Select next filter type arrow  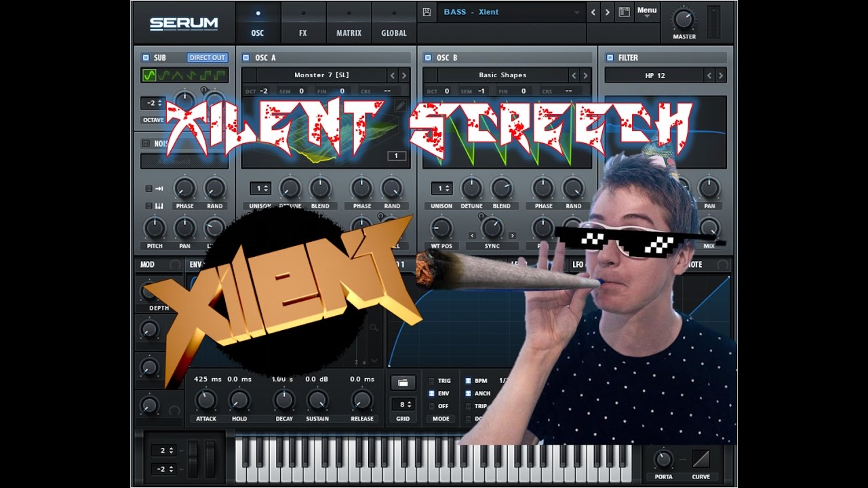721,75
